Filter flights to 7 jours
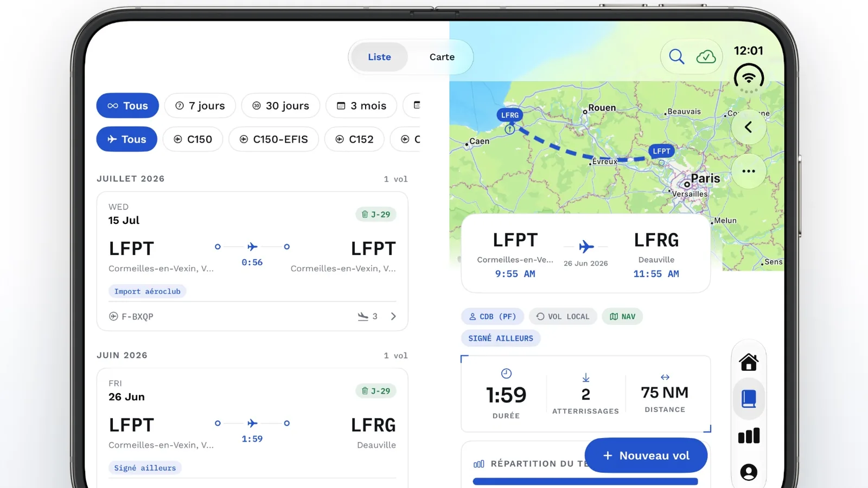 tap(200, 106)
